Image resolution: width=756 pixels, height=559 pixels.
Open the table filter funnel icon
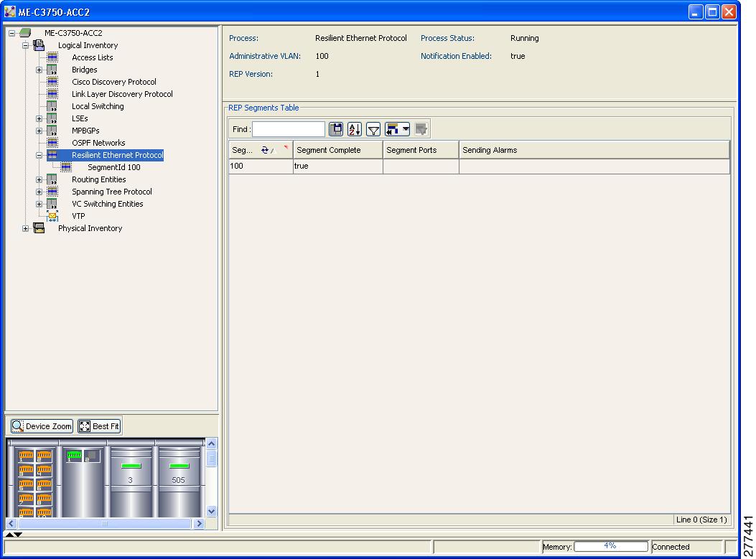(x=373, y=129)
